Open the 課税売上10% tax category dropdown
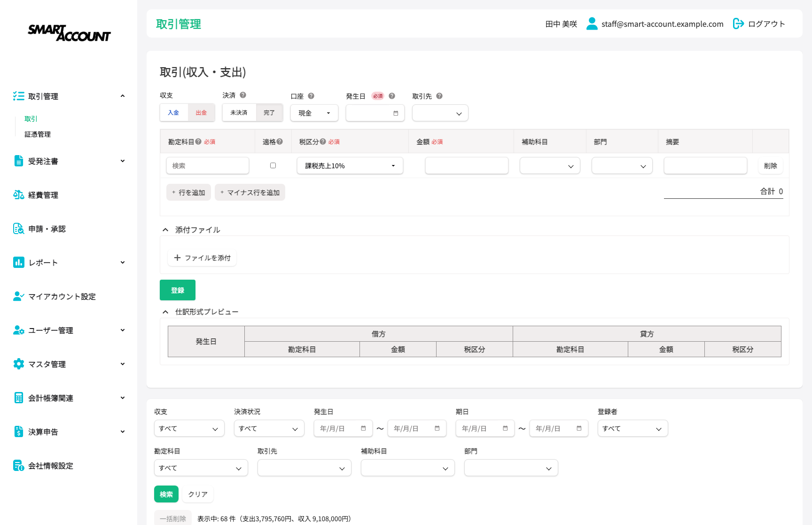This screenshot has width=812, height=525. click(350, 165)
